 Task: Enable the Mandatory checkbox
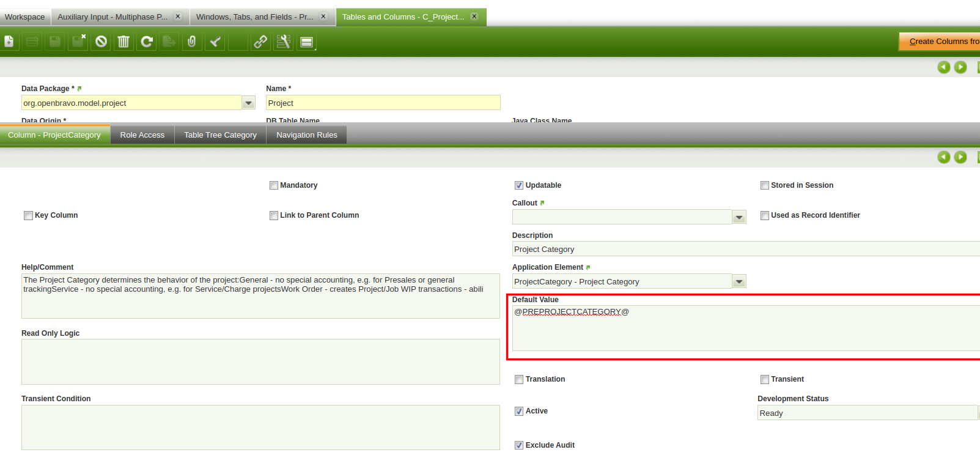pyautogui.click(x=274, y=185)
